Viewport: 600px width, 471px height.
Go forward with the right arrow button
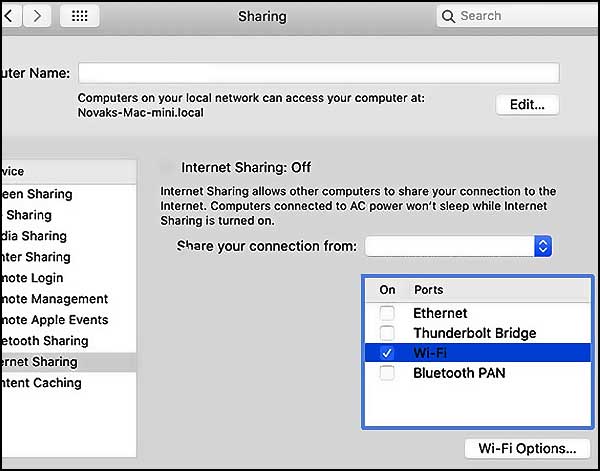[x=37, y=16]
